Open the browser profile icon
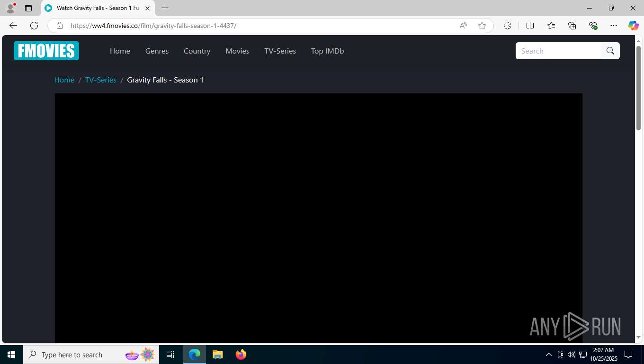Image resolution: width=644 pixels, height=364 pixels. [10, 8]
